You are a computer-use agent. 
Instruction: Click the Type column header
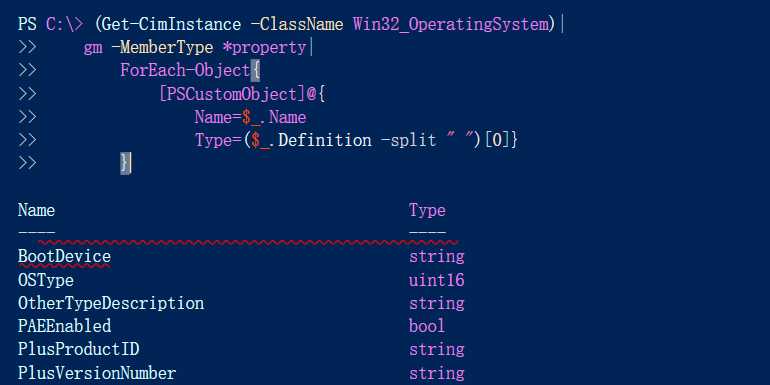point(427,211)
